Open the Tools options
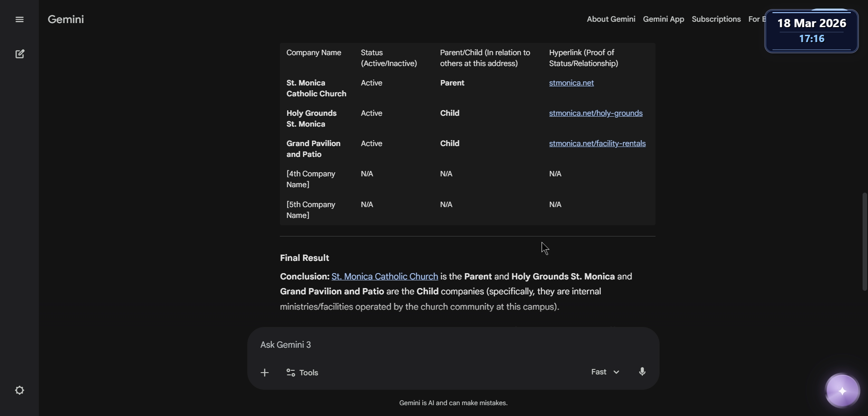This screenshot has width=868, height=416. 302,373
